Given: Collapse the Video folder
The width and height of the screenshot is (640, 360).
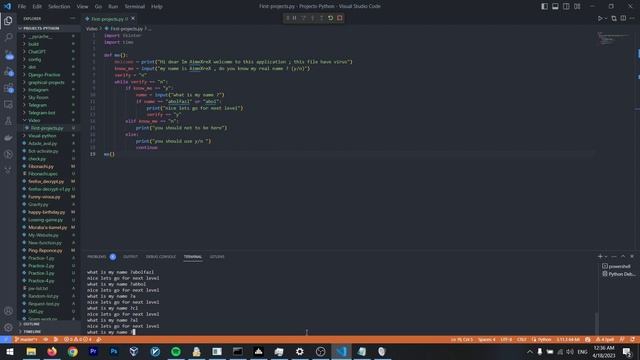Looking at the screenshot, I should coord(49,120).
